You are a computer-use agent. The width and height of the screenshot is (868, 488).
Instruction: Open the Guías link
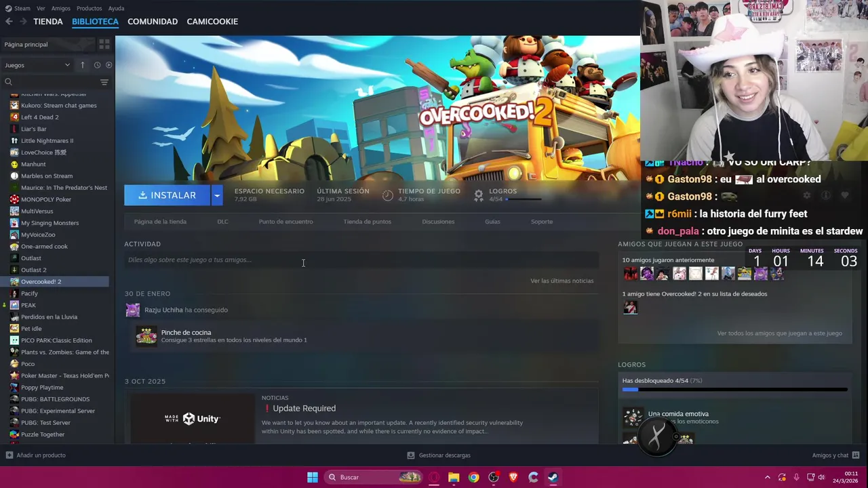492,222
